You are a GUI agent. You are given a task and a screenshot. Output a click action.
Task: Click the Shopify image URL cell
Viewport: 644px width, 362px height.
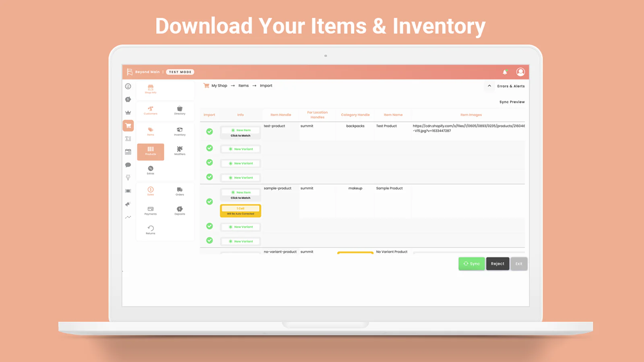(469, 128)
